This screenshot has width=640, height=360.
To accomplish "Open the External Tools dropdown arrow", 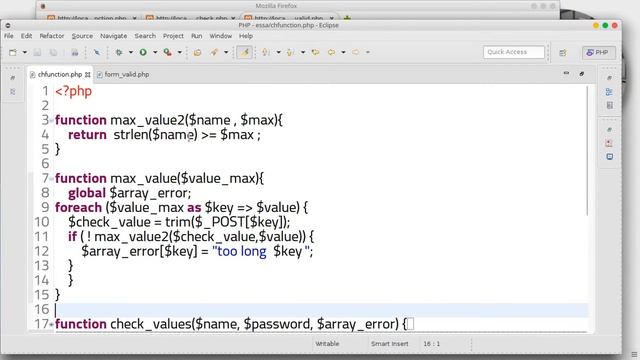I will (180, 52).
